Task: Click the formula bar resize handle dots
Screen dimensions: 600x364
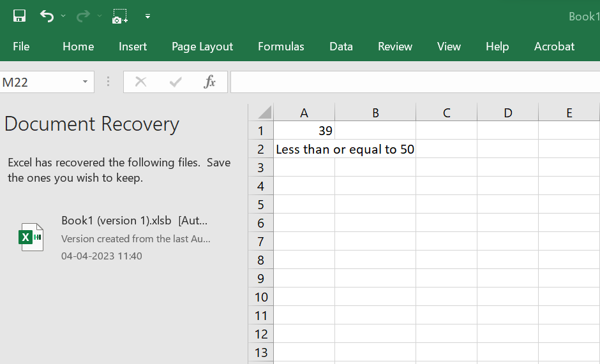Action: 109,82
